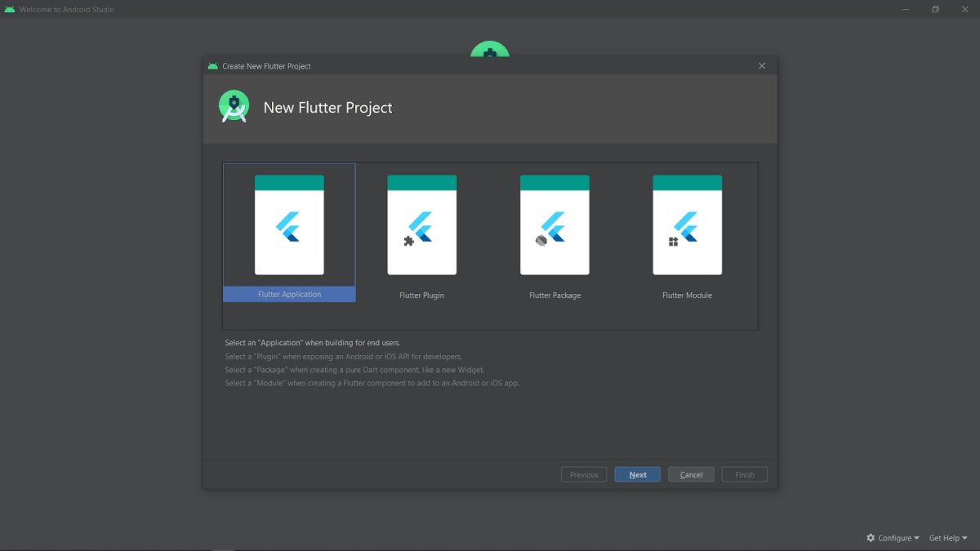
Task: Click the Configure gear icon
Action: pos(871,538)
